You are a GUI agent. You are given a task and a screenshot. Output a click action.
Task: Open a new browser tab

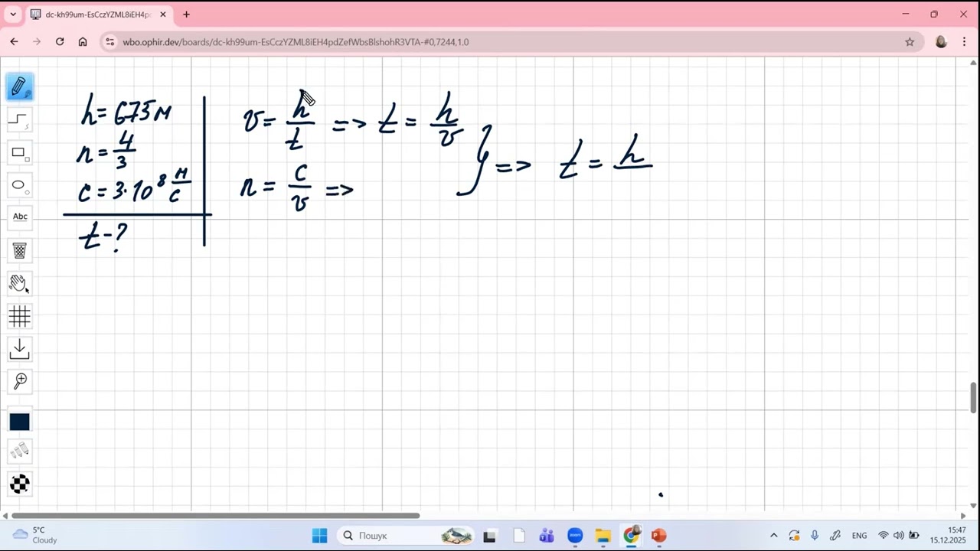coord(186,15)
